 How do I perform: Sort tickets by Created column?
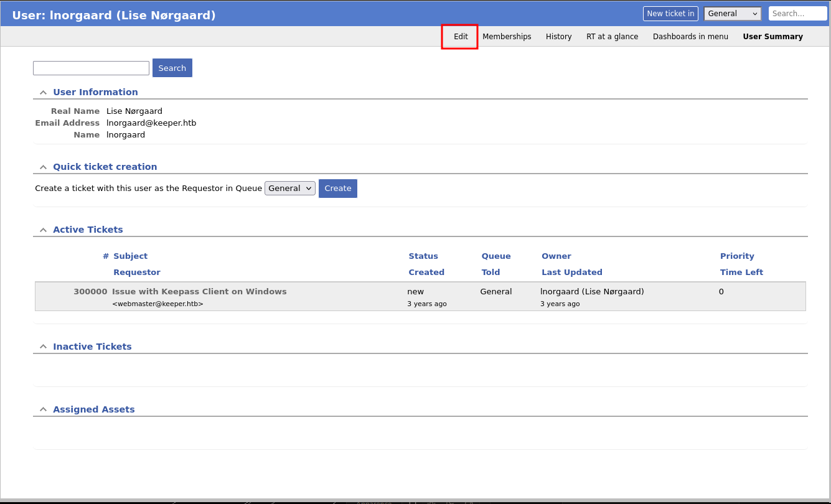tap(426, 273)
